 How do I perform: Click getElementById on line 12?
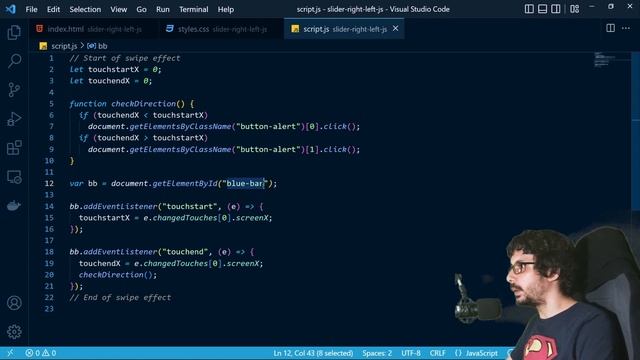pyautogui.click(x=185, y=183)
